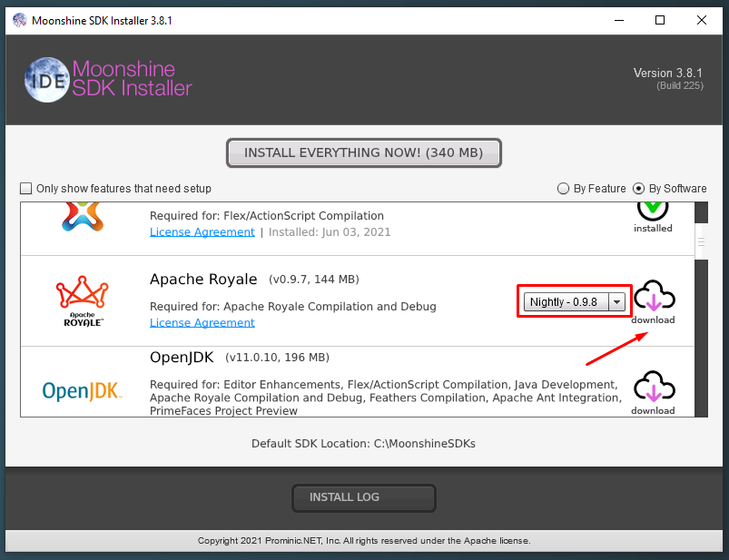Open Flex SDK License Agreement link
Viewport: 729px width, 560px height.
coord(202,231)
